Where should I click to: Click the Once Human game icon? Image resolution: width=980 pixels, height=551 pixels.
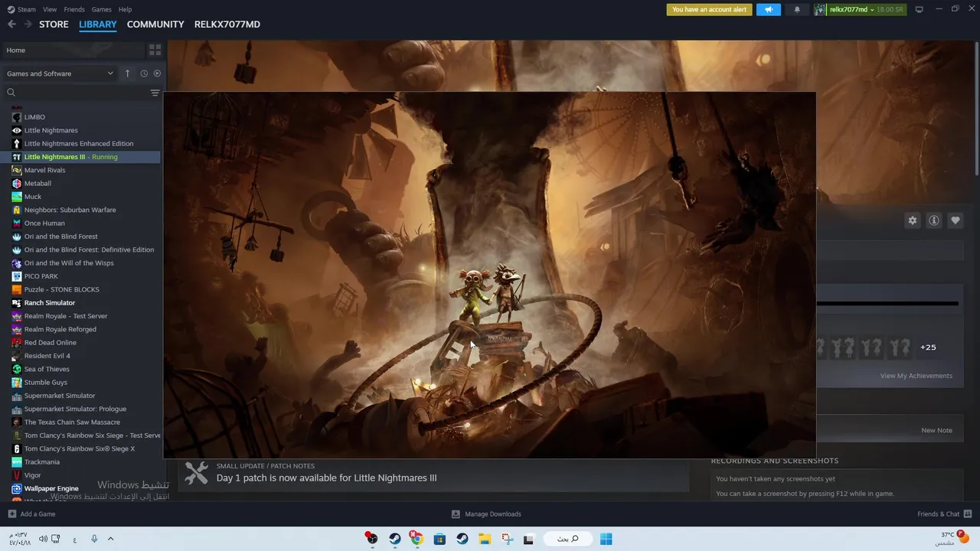click(17, 223)
